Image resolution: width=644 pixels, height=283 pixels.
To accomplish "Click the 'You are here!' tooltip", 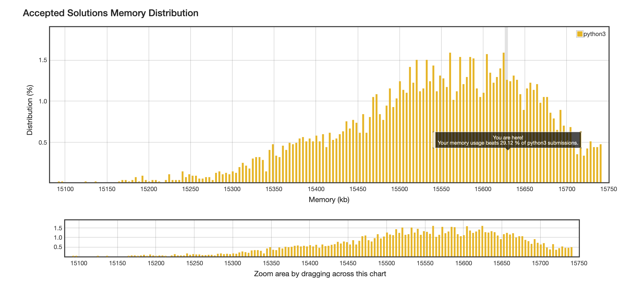I will [x=508, y=140].
